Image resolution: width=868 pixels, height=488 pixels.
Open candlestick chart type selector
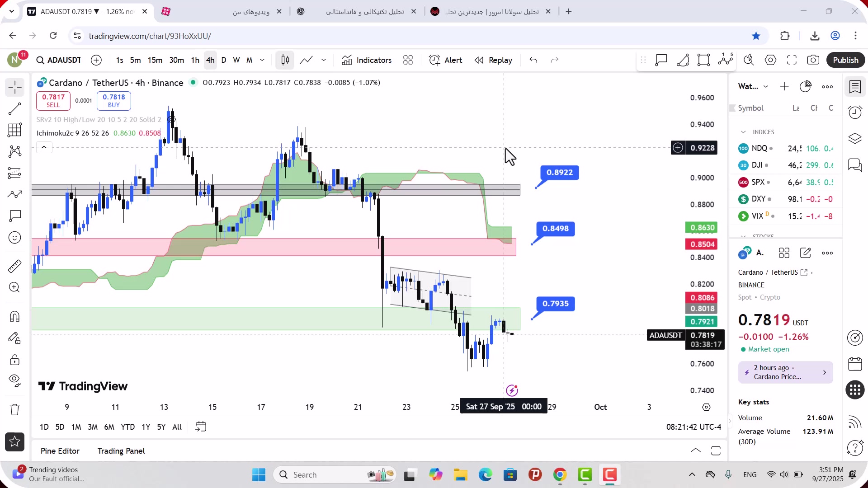[x=285, y=60]
